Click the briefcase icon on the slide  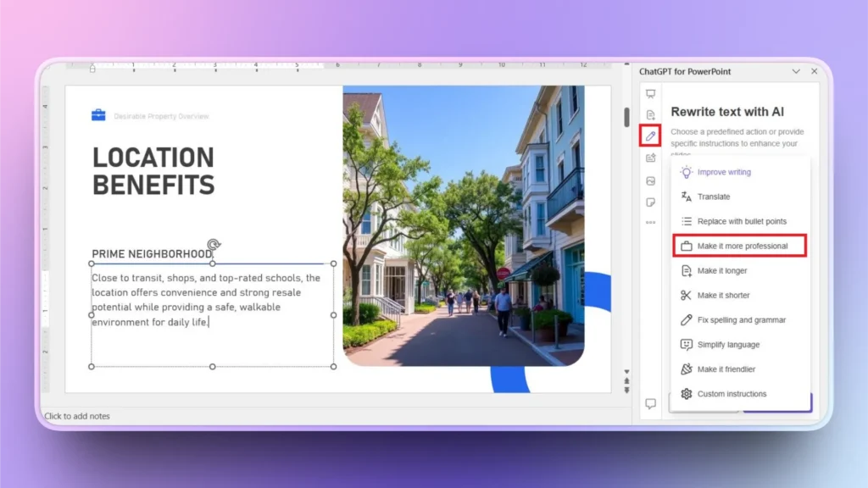pyautogui.click(x=98, y=114)
